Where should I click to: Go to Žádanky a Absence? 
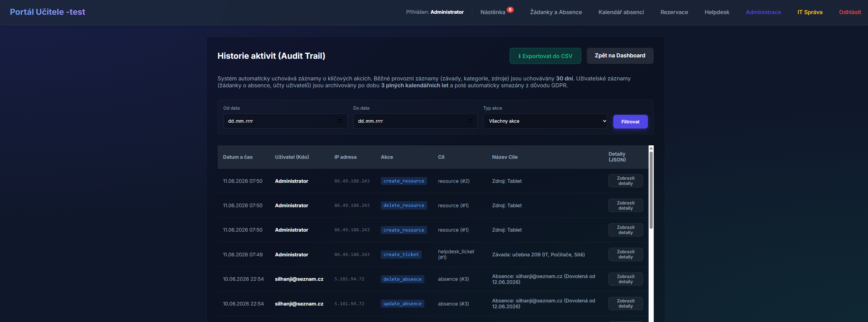[556, 12]
